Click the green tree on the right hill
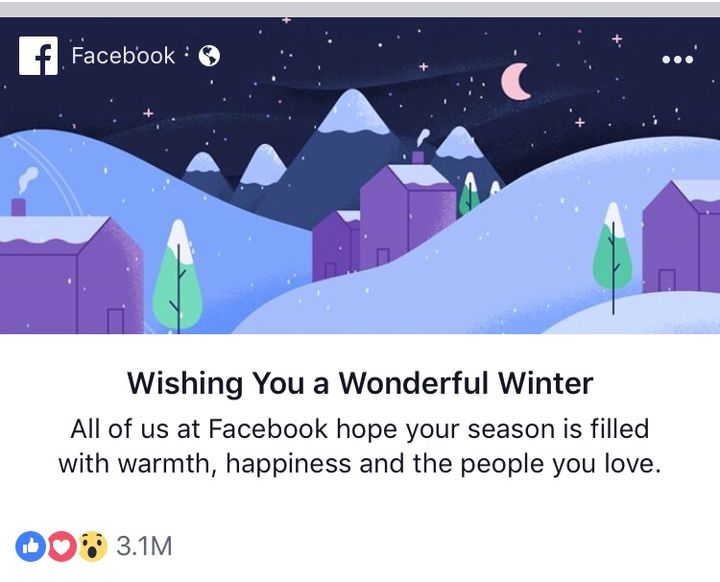720x582 pixels. pyautogui.click(x=612, y=250)
